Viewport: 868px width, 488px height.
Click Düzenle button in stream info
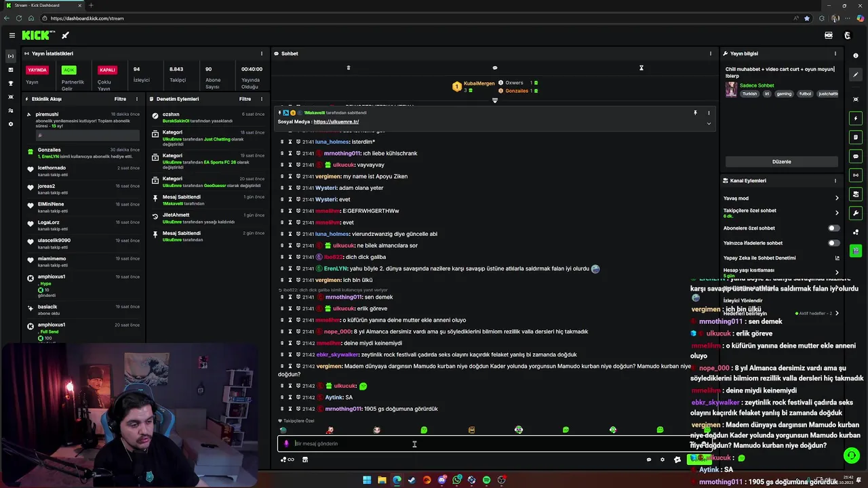pos(782,162)
